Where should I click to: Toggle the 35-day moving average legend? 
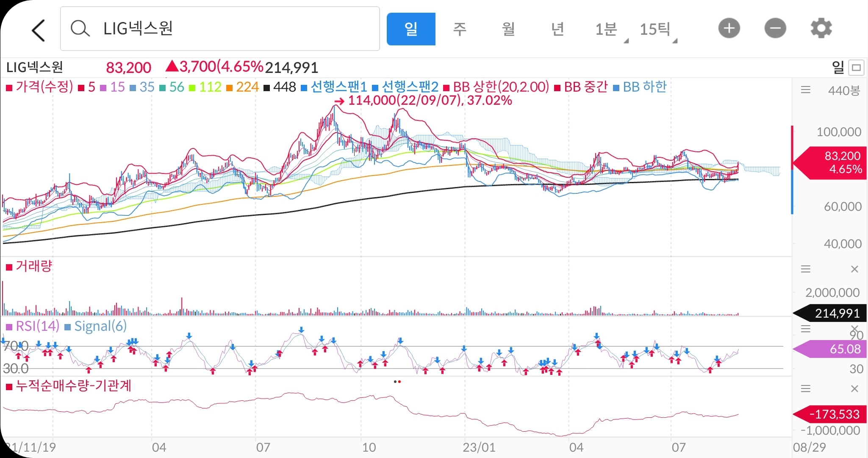pyautogui.click(x=142, y=87)
